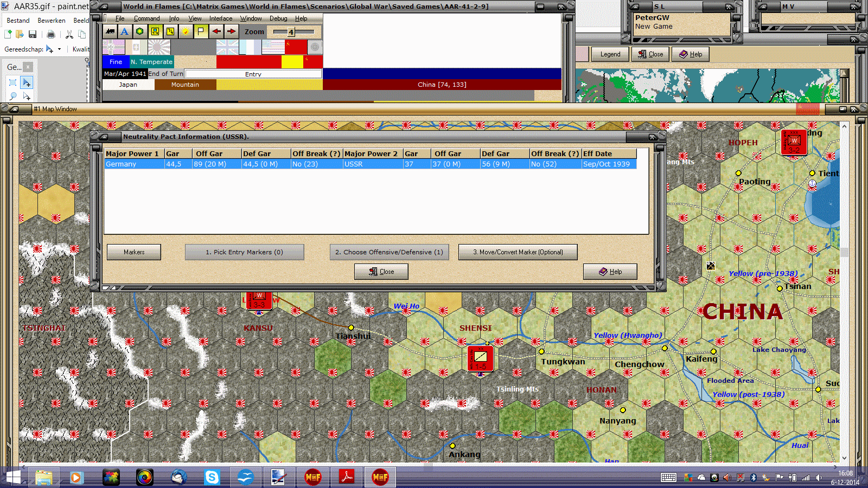Open the Info menu

coord(174,18)
